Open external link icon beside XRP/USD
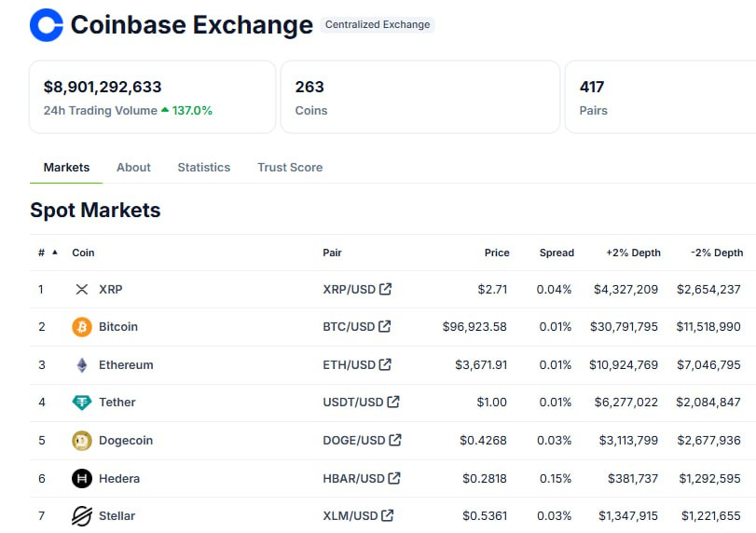This screenshot has height=533, width=756. tap(385, 289)
